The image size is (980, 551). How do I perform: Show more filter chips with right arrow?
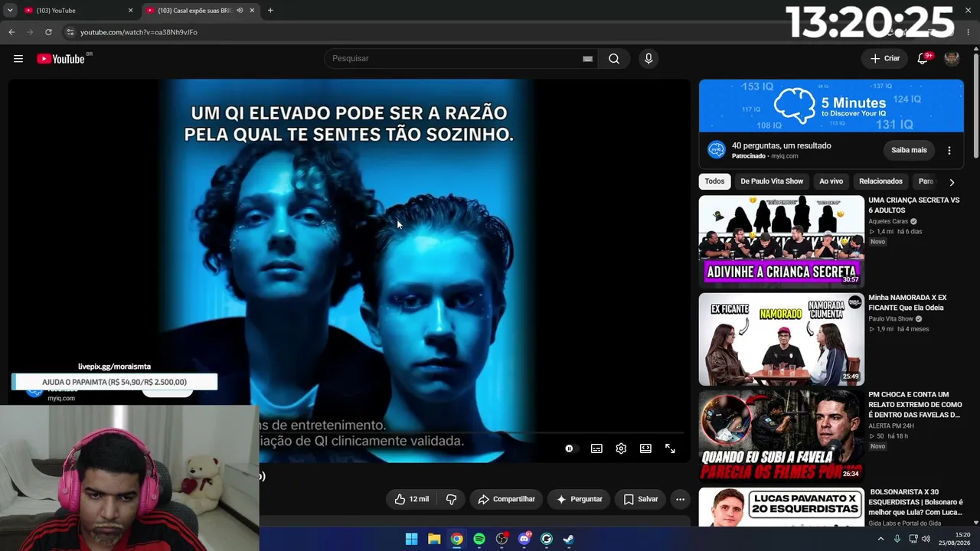[952, 182]
